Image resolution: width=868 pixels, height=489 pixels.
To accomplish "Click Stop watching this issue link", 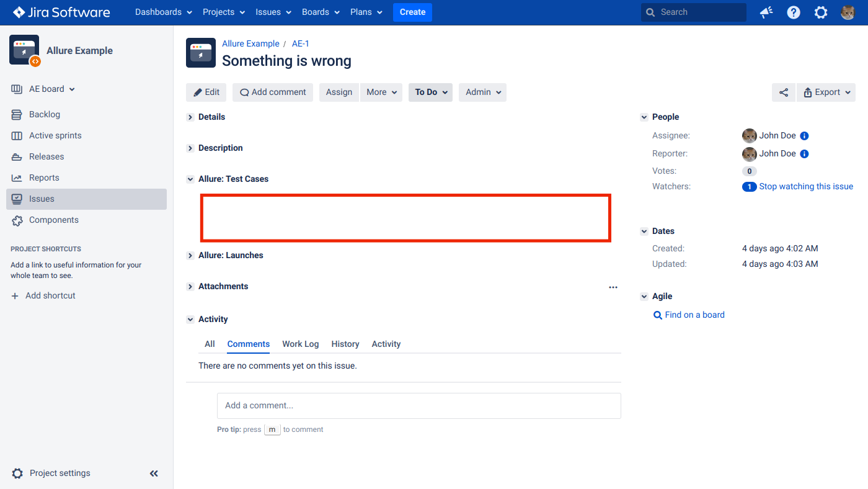I will pyautogui.click(x=806, y=187).
